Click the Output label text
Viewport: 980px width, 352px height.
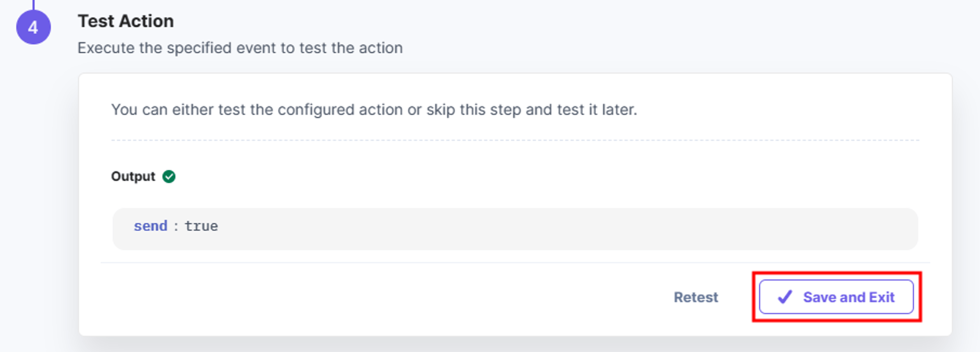click(x=133, y=177)
